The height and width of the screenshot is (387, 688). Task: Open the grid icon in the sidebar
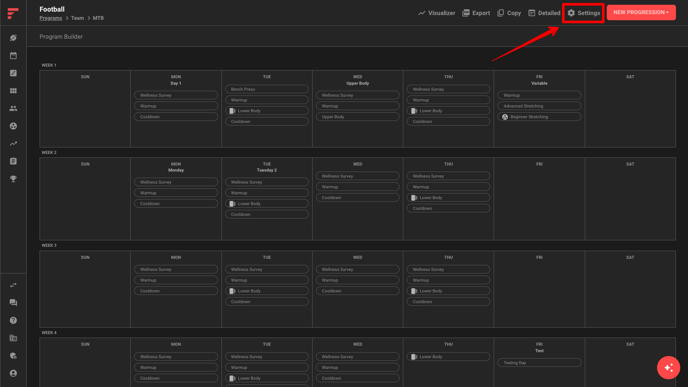tap(13, 90)
